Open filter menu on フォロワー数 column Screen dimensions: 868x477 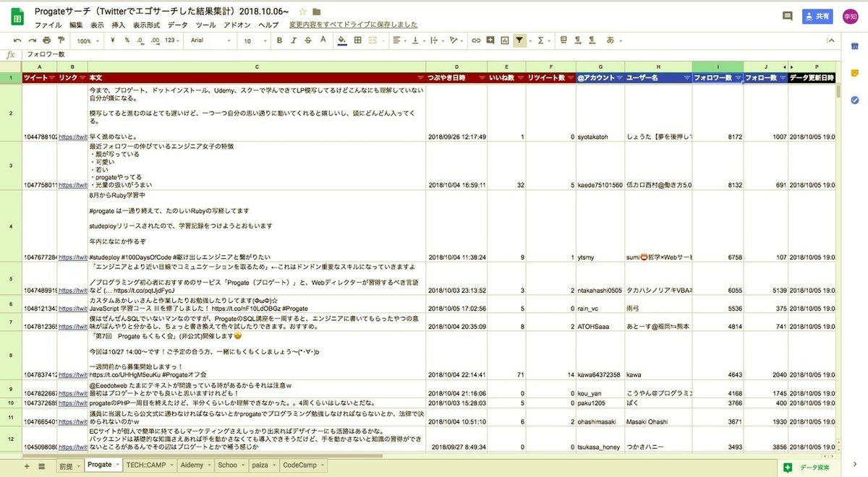737,77
